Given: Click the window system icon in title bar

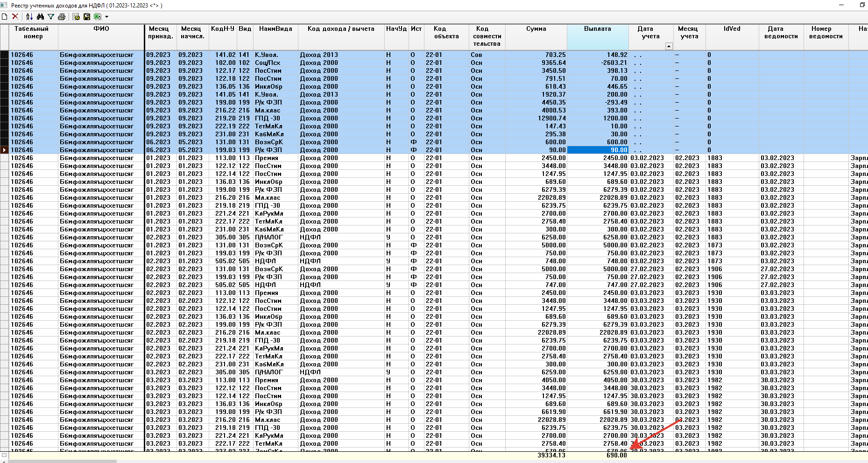Looking at the screenshot, I should [x=4, y=5].
